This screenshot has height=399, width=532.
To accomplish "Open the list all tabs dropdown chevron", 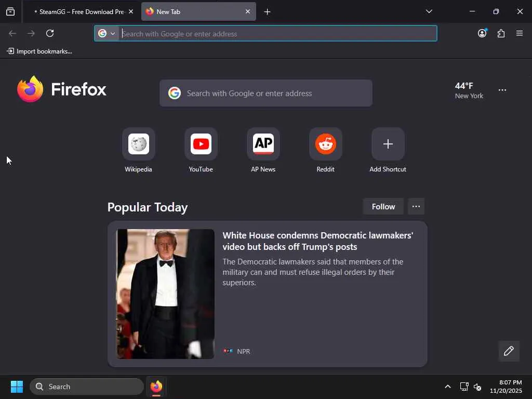I will pyautogui.click(x=429, y=11).
